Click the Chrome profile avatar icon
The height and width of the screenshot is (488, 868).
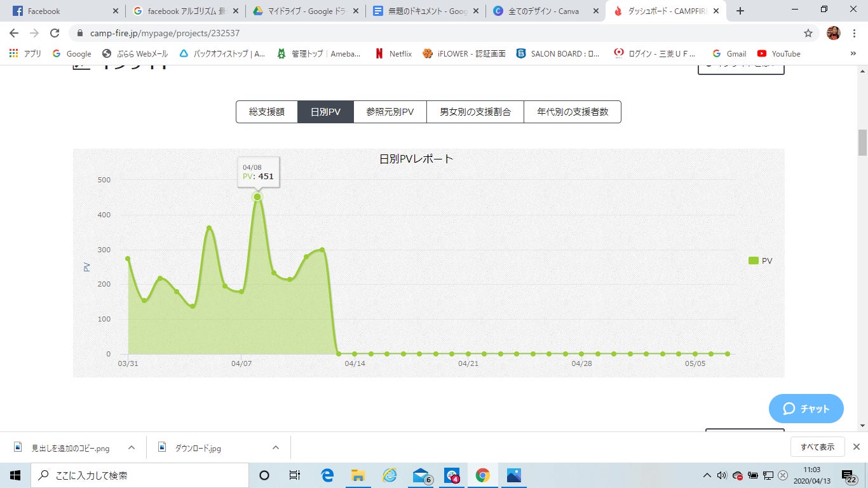[833, 33]
